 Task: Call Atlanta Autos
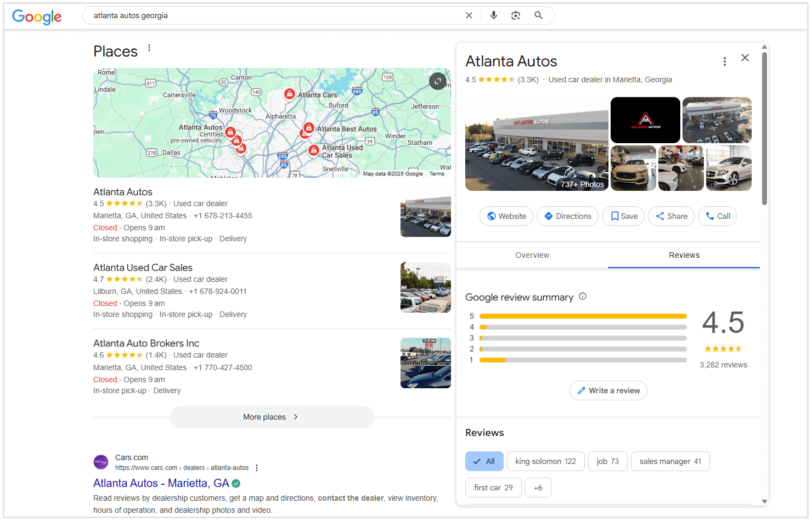[718, 216]
